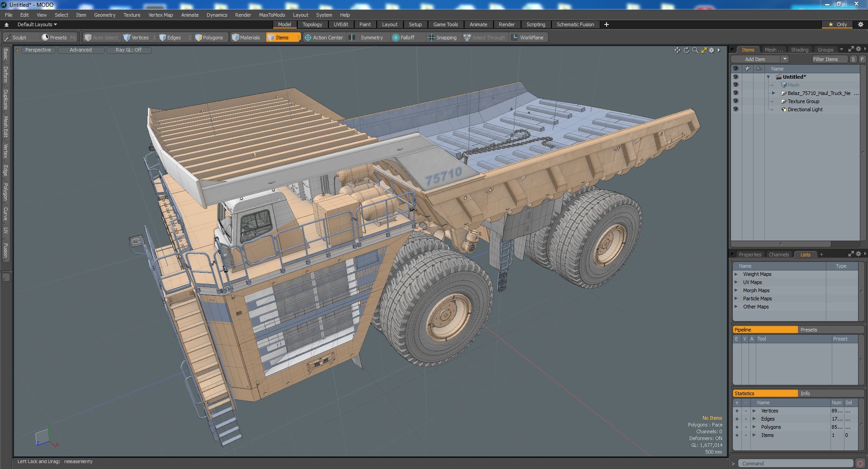868x469 pixels.
Task: Toggle visibility eye for Belaz_75710_Haul_Truck item
Action: coord(735,93)
